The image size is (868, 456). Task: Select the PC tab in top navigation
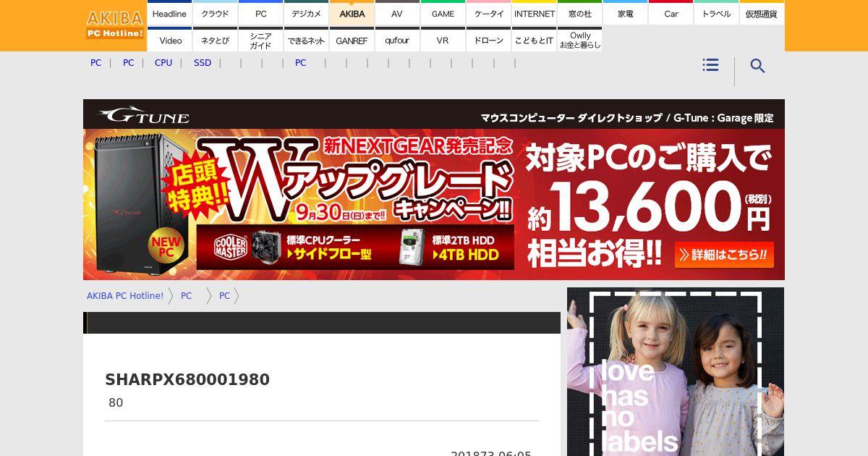click(260, 13)
